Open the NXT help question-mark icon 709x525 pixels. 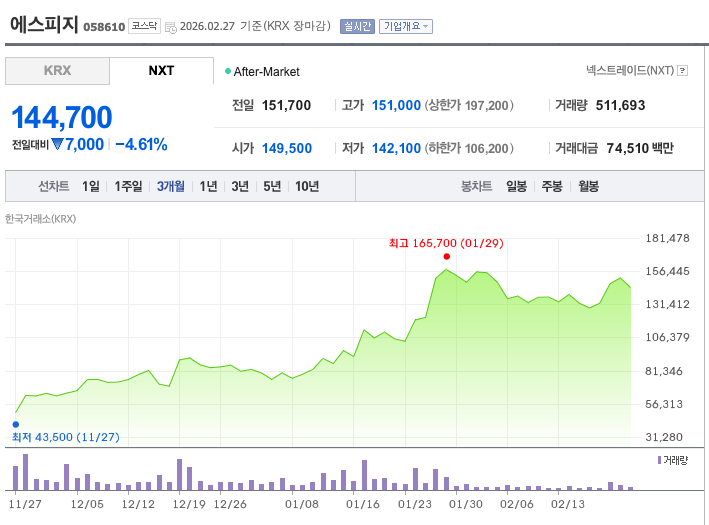[x=683, y=71]
